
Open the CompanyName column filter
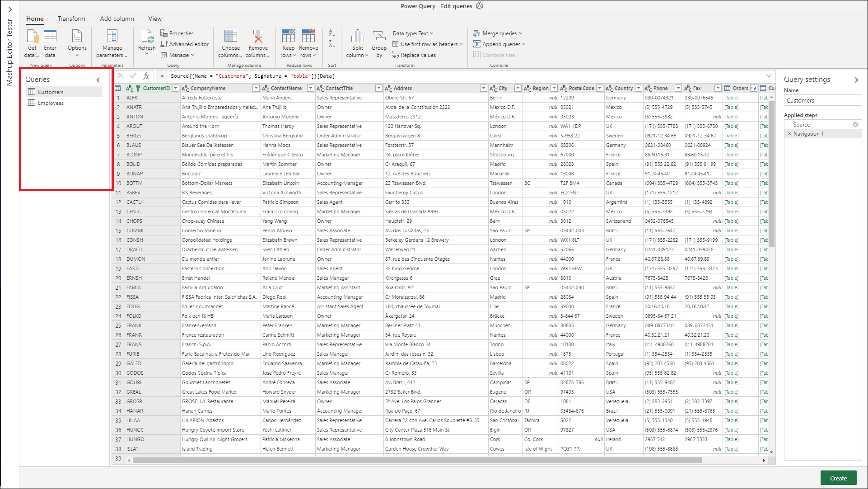[256, 88]
